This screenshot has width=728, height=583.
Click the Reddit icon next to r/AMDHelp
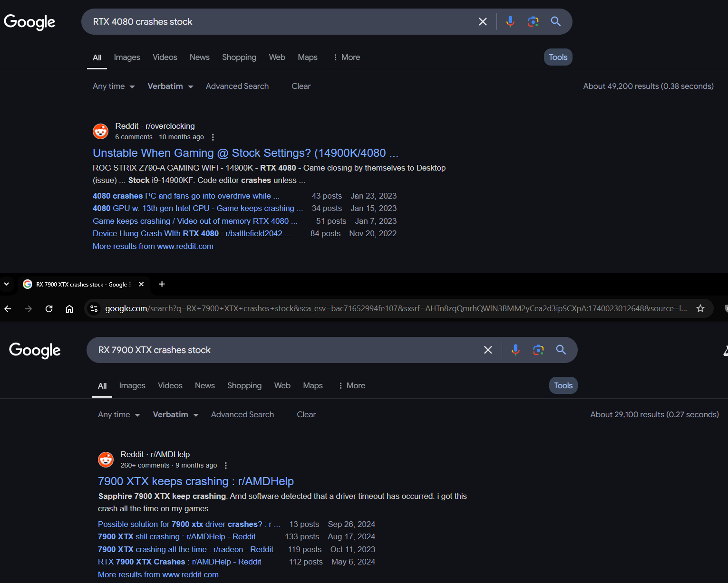point(106,459)
